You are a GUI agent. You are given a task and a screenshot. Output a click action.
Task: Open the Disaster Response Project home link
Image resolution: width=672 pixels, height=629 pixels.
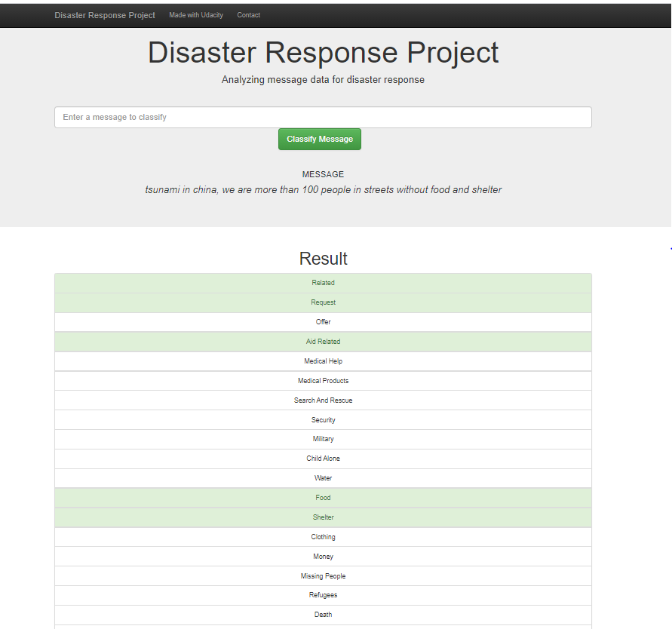(x=104, y=15)
